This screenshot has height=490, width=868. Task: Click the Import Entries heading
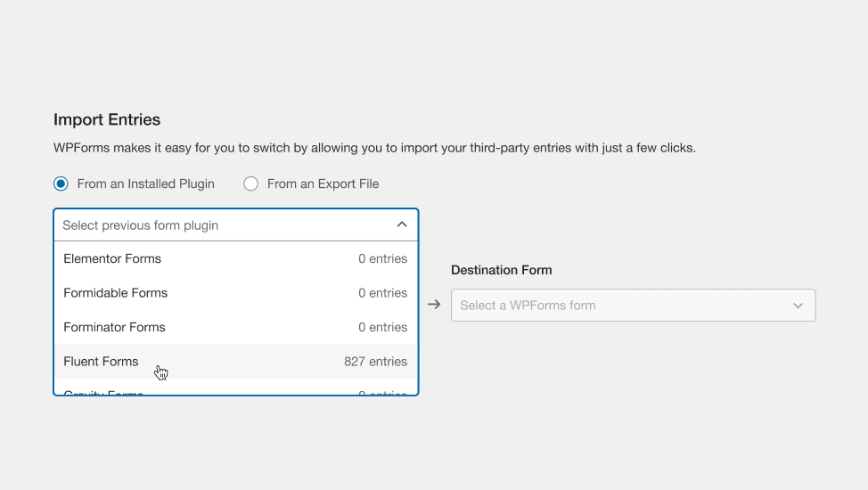pos(107,119)
